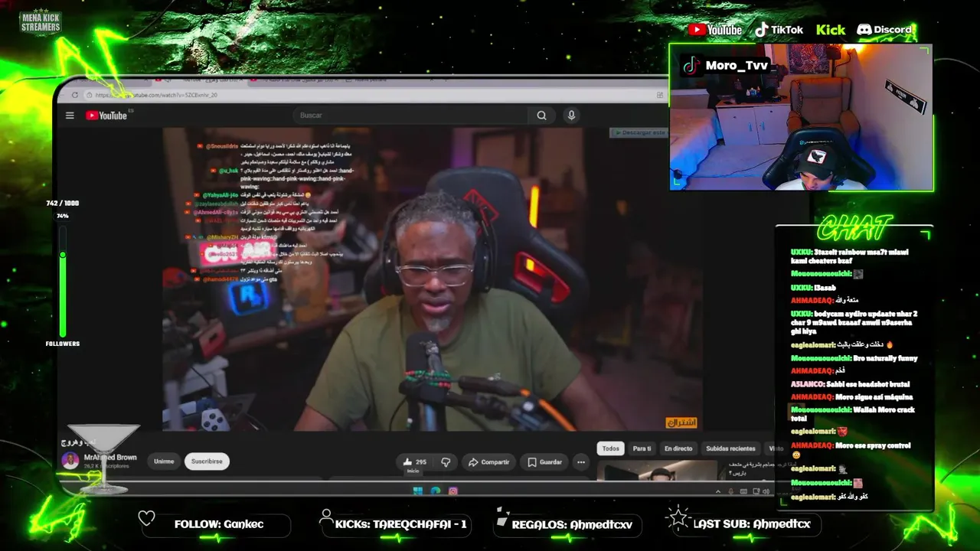Click the Kick logo in stream overlay
This screenshot has height=551, width=980.
[x=831, y=30]
